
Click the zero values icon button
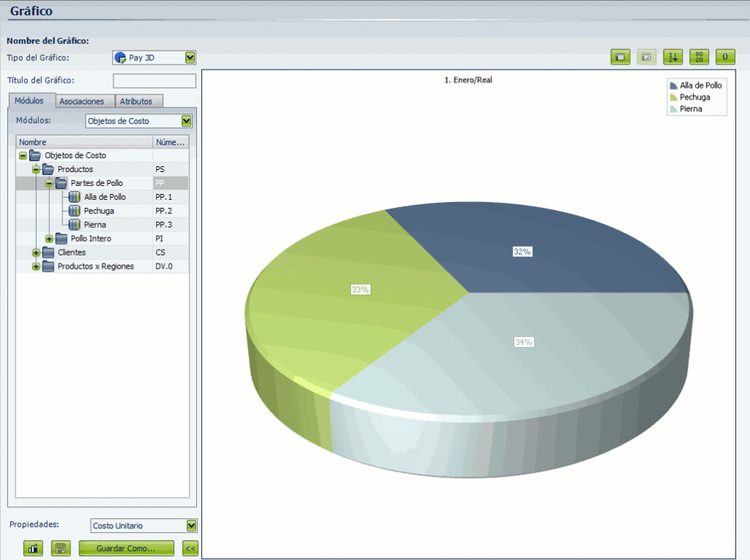[725, 56]
